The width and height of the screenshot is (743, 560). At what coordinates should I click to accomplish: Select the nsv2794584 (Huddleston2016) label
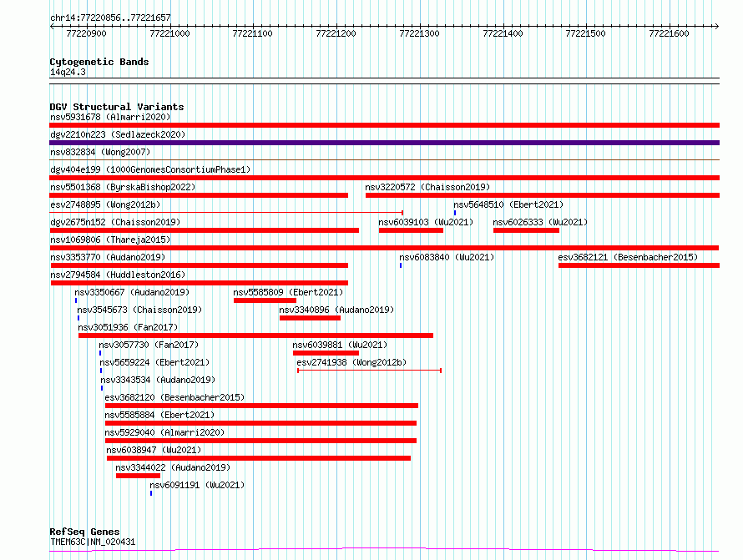(x=118, y=275)
